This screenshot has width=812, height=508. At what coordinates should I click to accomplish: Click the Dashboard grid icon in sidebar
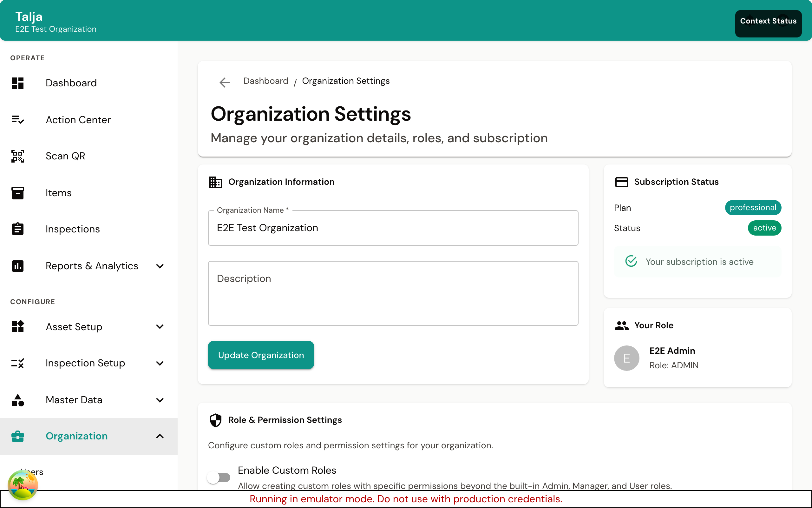click(18, 83)
